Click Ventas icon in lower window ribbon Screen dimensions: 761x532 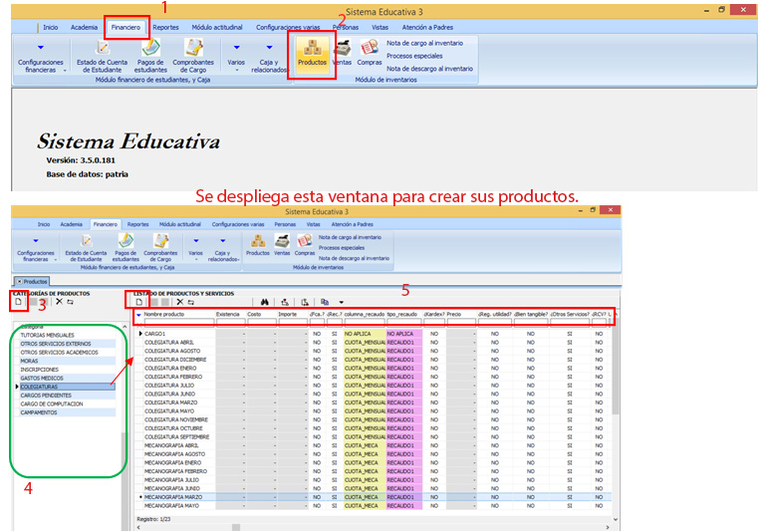pos(282,245)
